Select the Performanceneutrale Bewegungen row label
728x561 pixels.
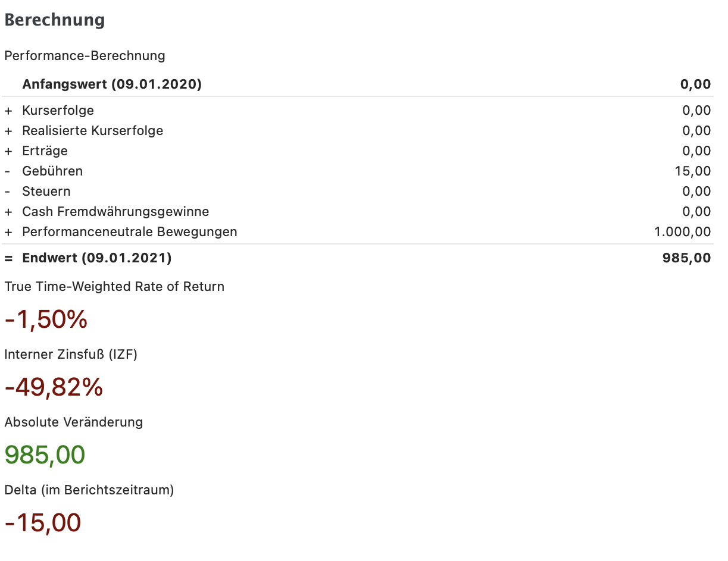click(130, 232)
